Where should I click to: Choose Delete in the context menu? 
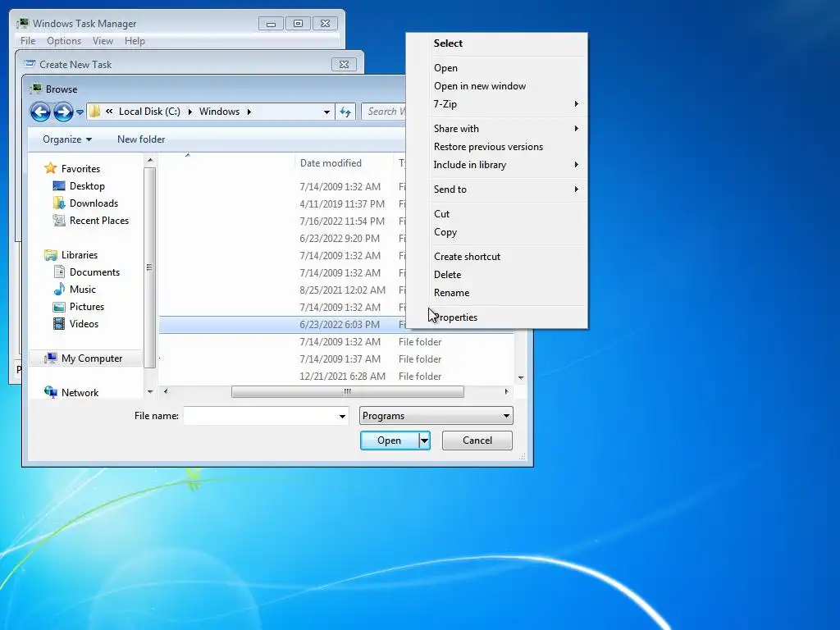point(447,275)
